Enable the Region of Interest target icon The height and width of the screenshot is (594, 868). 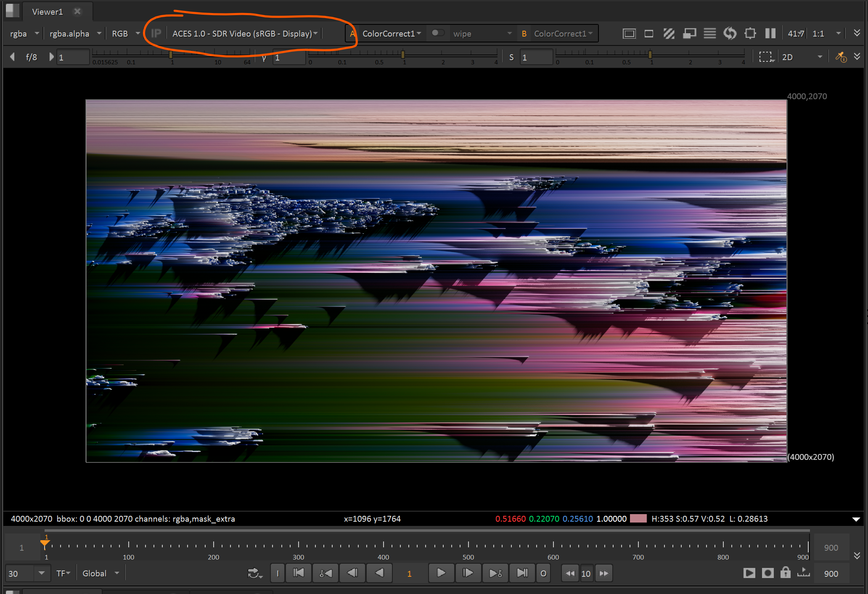750,33
